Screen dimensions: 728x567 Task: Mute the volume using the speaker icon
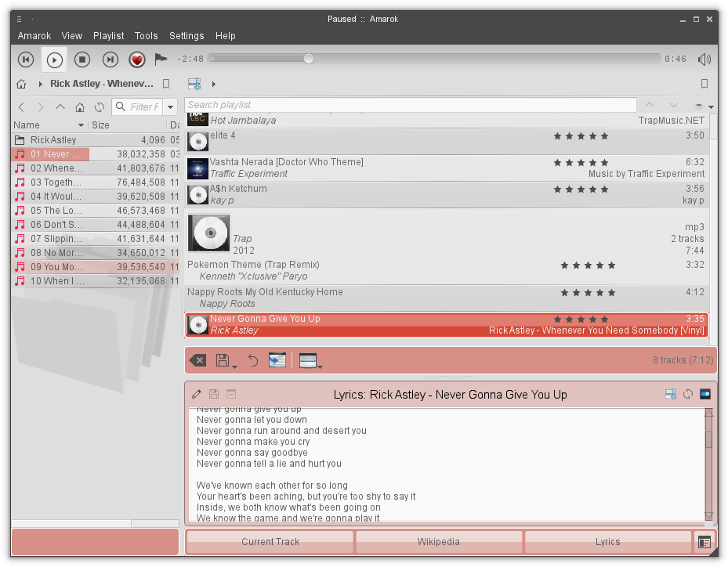[x=704, y=60]
